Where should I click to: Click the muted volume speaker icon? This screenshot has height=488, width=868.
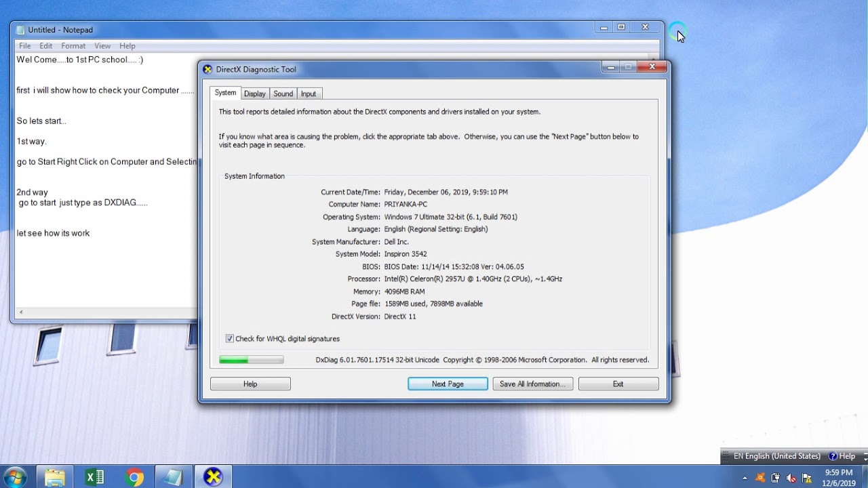tap(791, 478)
